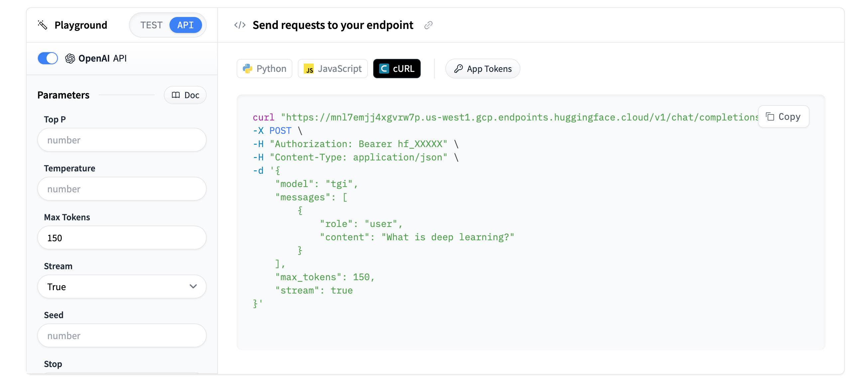Click the Python logo icon

tap(248, 69)
